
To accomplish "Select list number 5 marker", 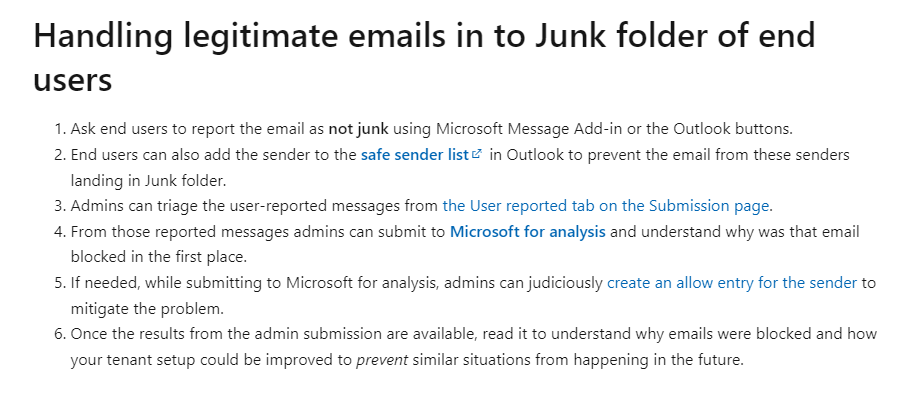I will [61, 283].
